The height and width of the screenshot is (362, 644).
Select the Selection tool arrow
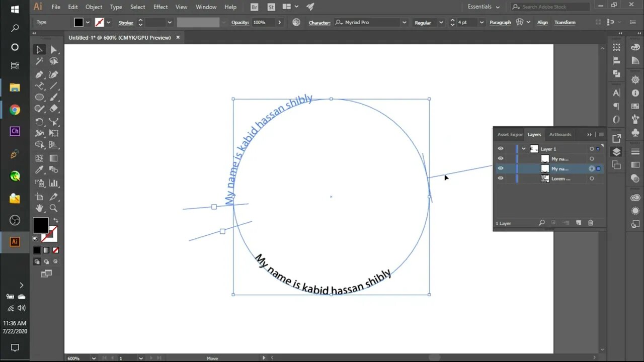coord(39,49)
